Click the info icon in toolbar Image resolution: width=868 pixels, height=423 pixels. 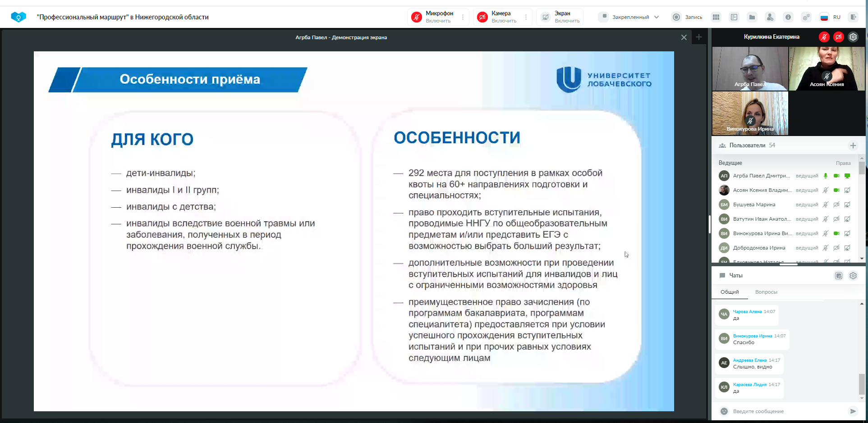click(788, 17)
